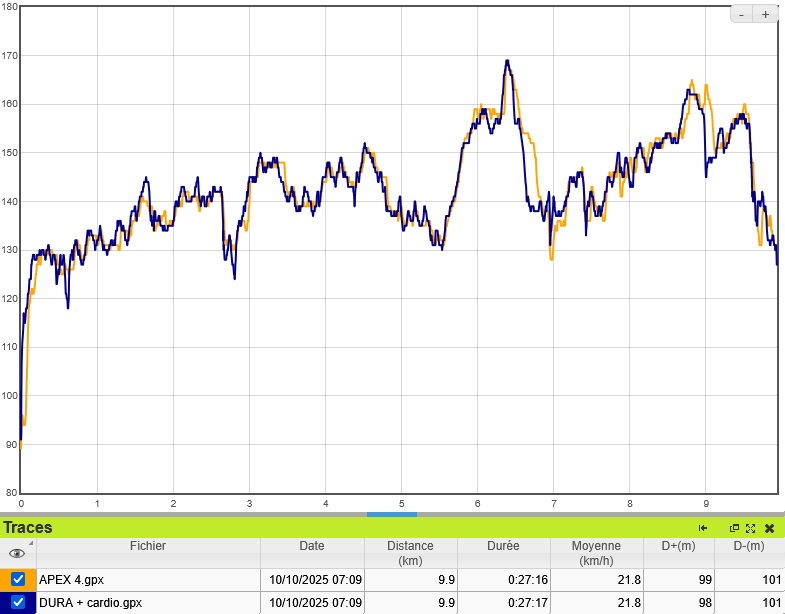Click the Moyenne (km/h) column header
The image size is (785, 614).
[x=596, y=553]
